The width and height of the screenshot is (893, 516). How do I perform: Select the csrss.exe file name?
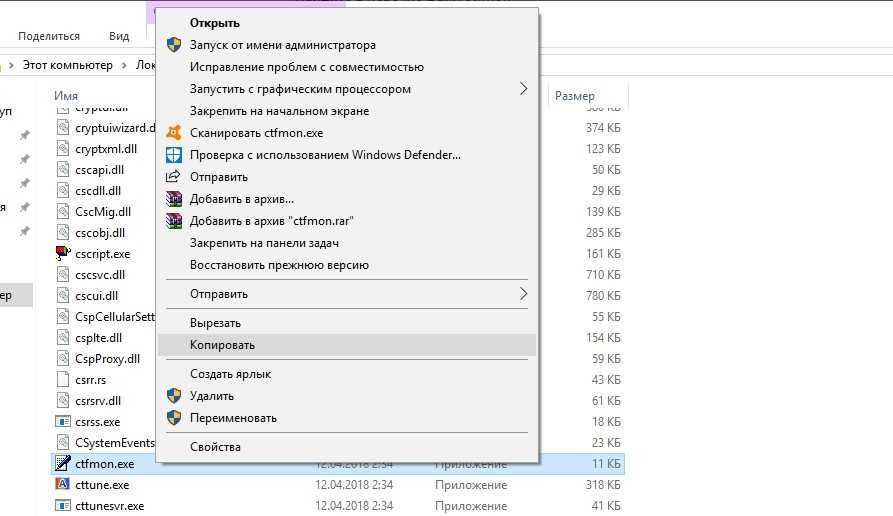[97, 423]
